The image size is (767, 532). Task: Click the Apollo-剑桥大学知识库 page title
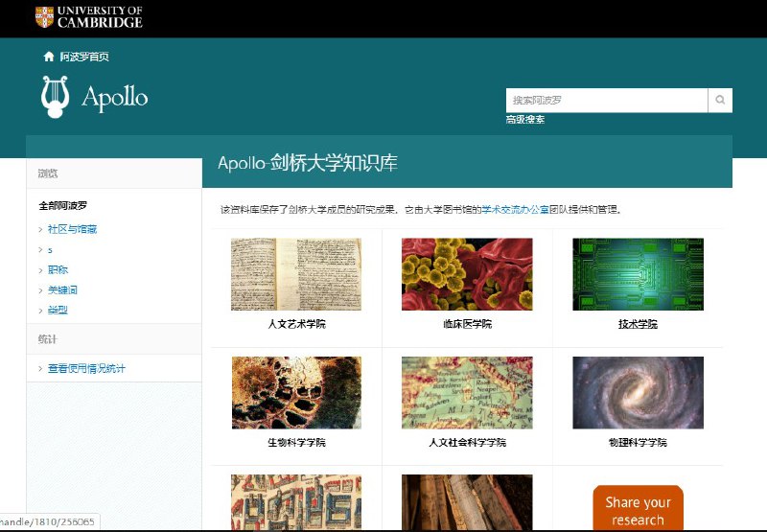coord(308,163)
